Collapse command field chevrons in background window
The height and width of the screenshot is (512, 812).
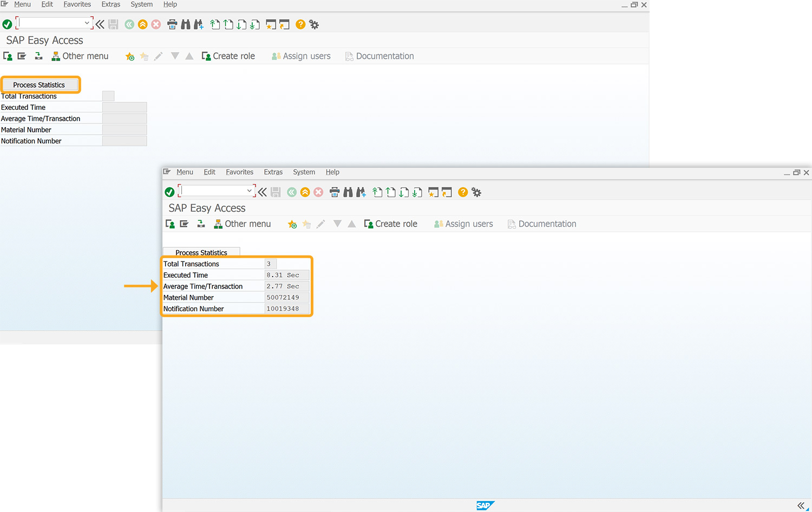(x=100, y=24)
